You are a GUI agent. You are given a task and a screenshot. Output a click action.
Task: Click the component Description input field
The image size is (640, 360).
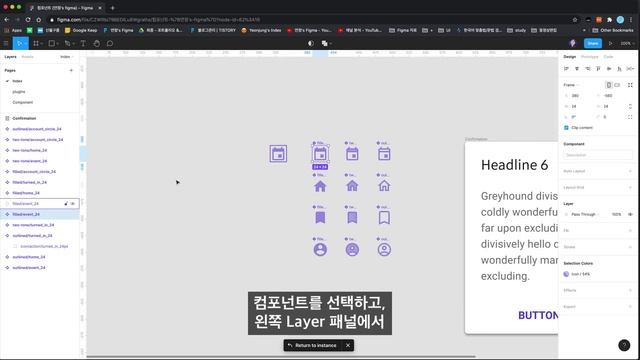coord(598,155)
